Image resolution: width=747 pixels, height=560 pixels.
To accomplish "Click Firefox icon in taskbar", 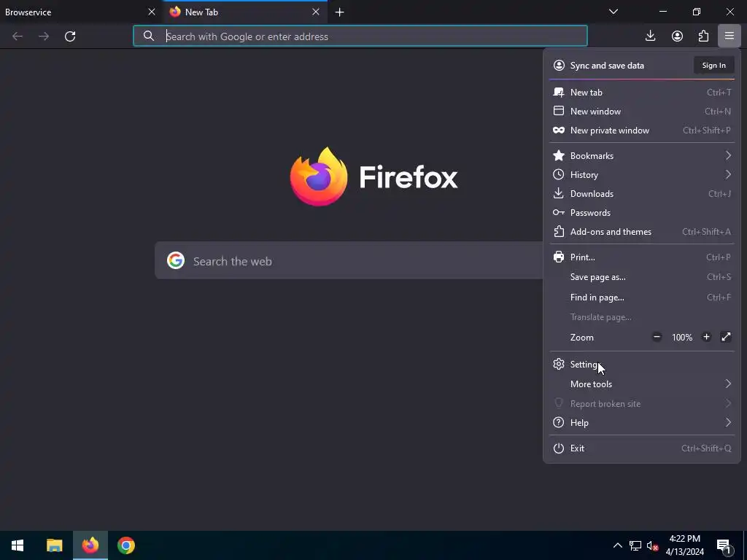I will click(90, 545).
